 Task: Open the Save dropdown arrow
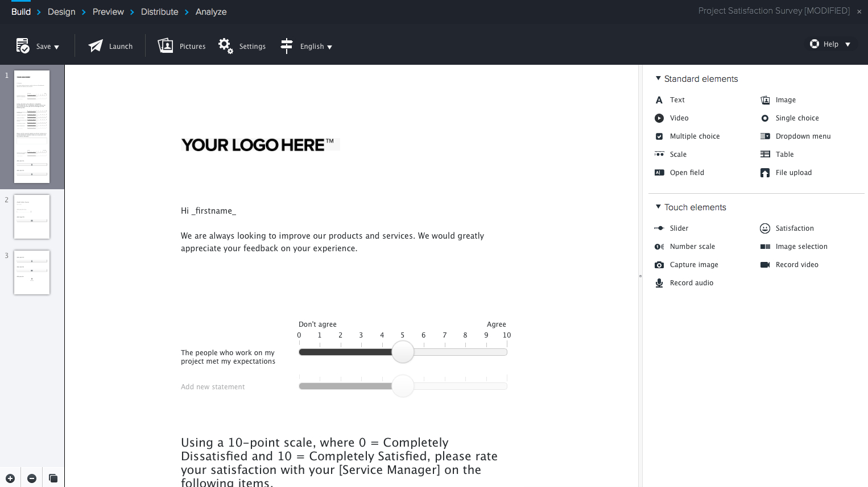56,47
